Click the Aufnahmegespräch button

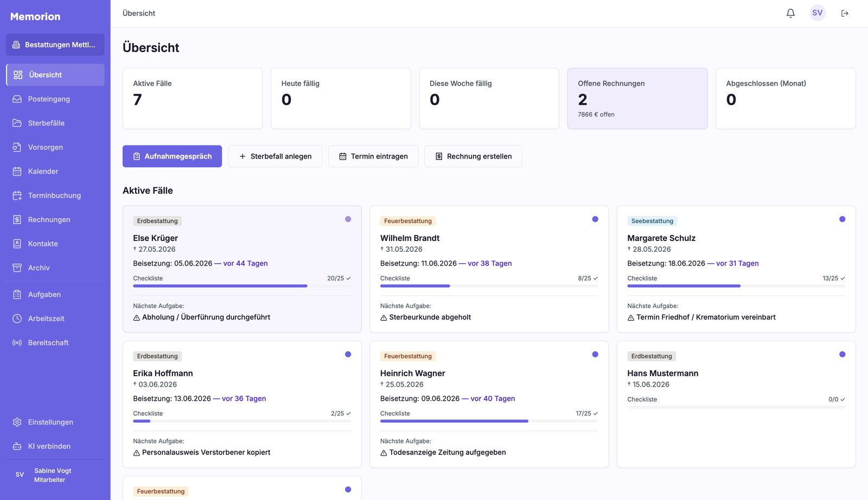[x=172, y=156]
